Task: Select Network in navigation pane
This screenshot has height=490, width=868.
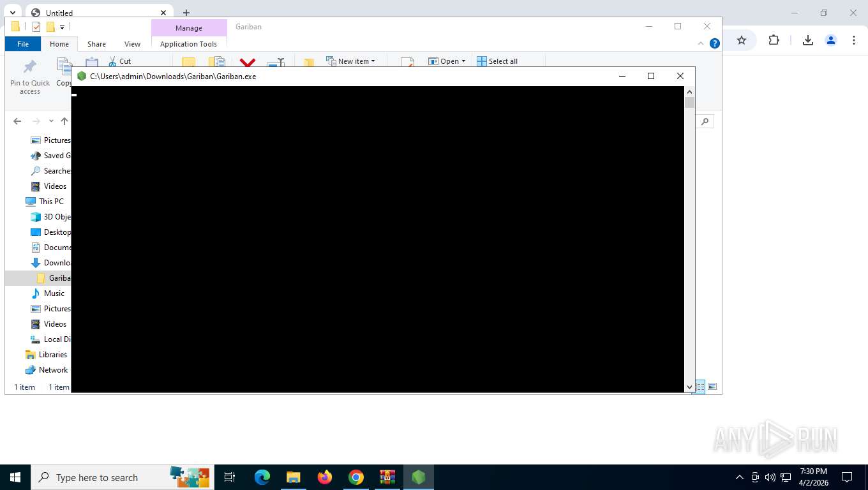Action: 47,370
